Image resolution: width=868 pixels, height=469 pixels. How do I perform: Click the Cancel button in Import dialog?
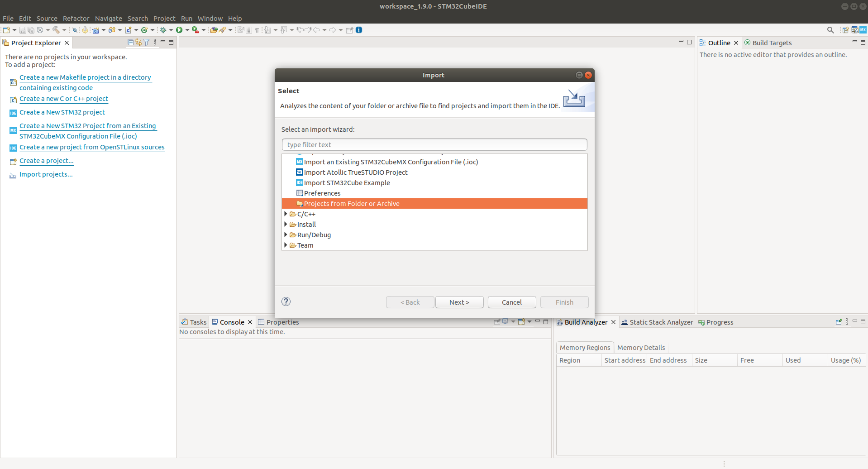coord(512,302)
